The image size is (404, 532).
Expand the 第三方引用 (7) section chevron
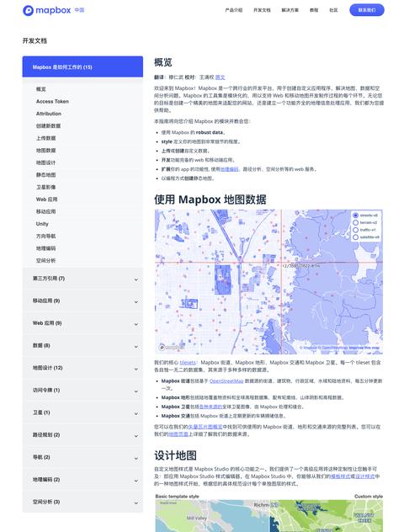pos(136,279)
